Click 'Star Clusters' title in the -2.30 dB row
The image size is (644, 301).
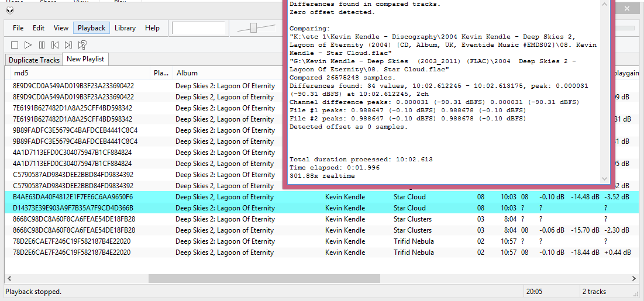(x=413, y=230)
